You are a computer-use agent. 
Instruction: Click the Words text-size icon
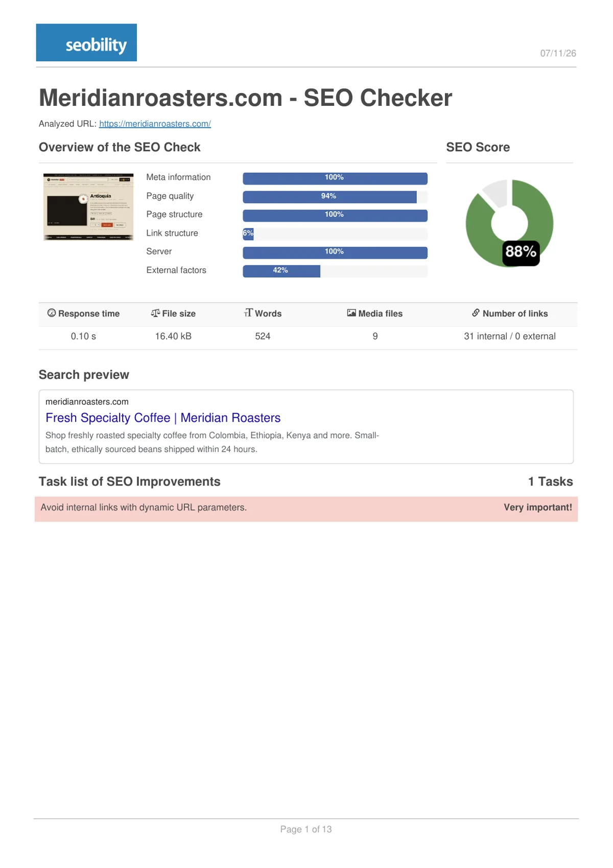point(248,313)
